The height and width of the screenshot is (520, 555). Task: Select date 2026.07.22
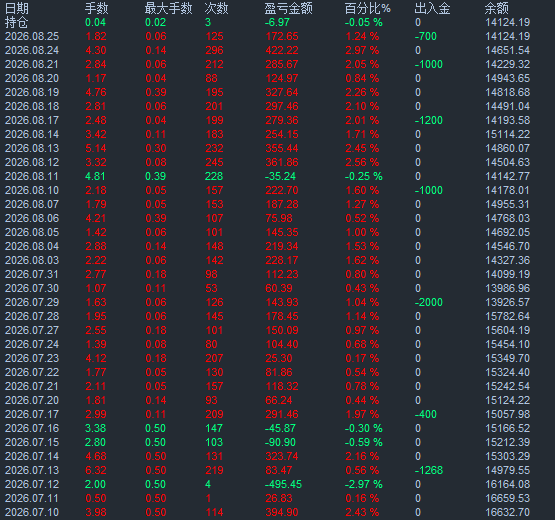(32, 372)
